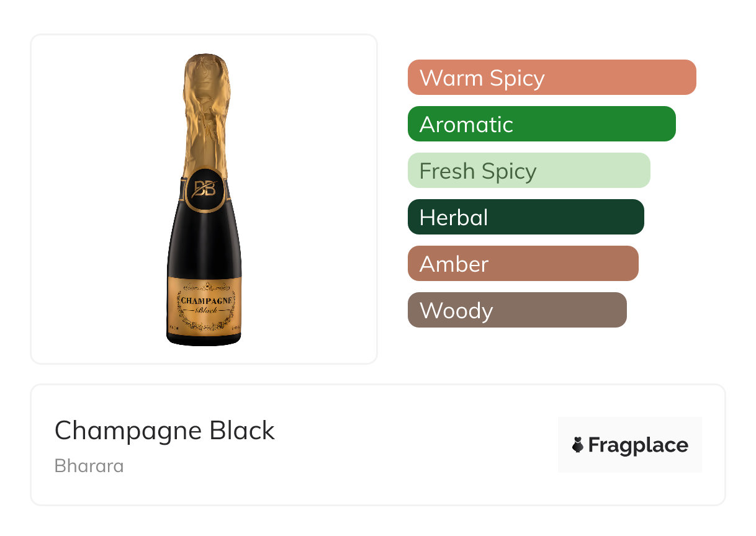
Task: Select the Aromatic accord bar
Action: (x=541, y=124)
